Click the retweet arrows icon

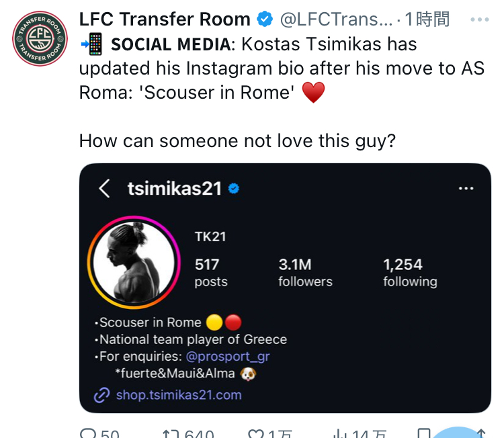171,433
